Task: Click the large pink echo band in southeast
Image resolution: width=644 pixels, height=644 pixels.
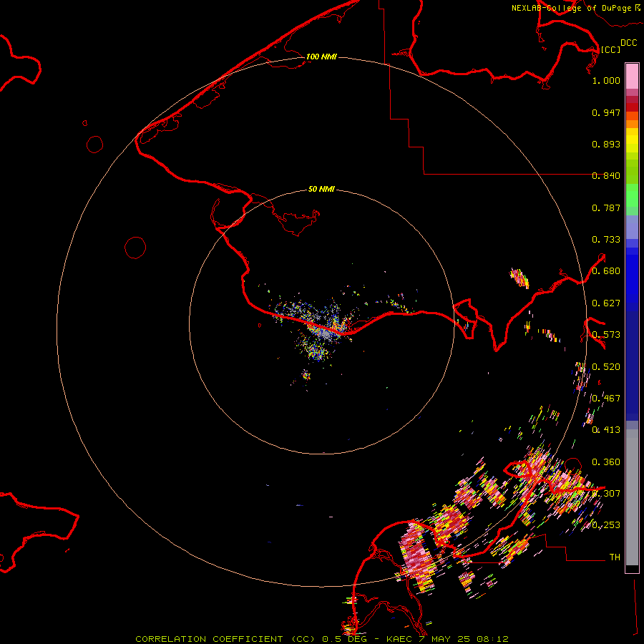Action: (416, 555)
